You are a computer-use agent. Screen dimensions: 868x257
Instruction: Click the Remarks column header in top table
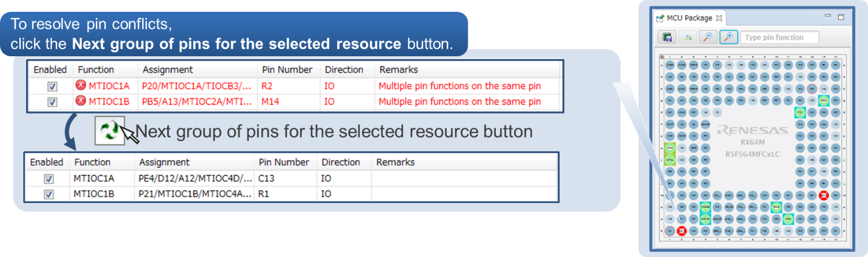click(x=399, y=70)
